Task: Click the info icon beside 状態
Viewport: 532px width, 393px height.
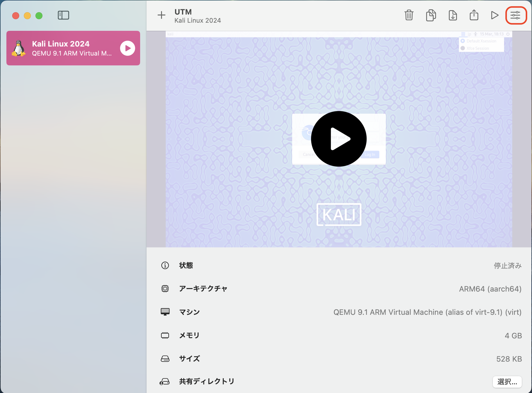Action: click(165, 265)
